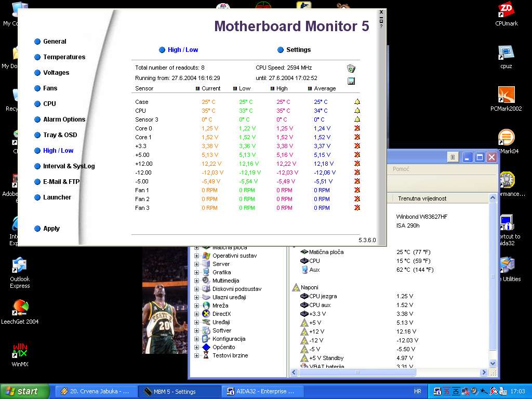The height and width of the screenshot is (399, 532).
Task: Expand the Server node in AIDA32
Action: point(196,264)
